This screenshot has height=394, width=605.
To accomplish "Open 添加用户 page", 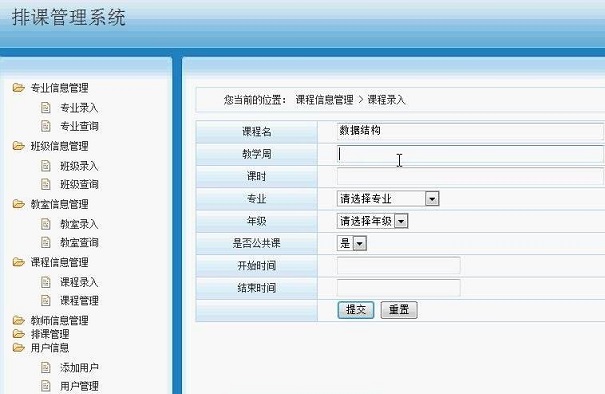I will [x=79, y=367].
